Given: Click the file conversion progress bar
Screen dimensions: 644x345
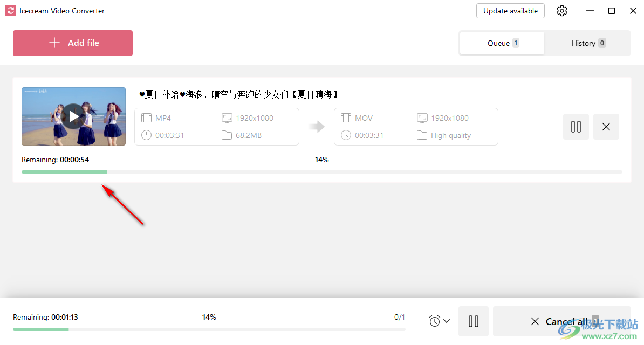Looking at the screenshot, I should (321, 171).
